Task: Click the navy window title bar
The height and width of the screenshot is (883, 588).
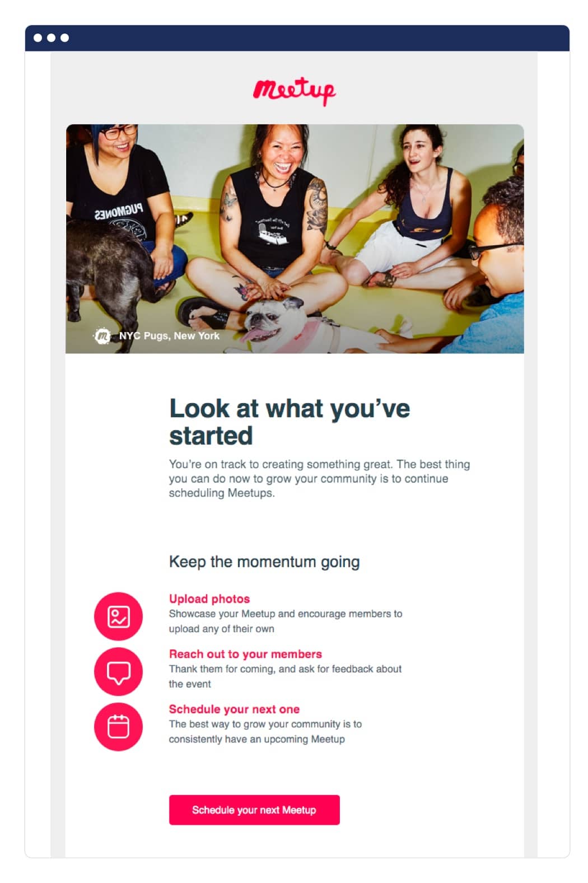Action: coord(314,38)
